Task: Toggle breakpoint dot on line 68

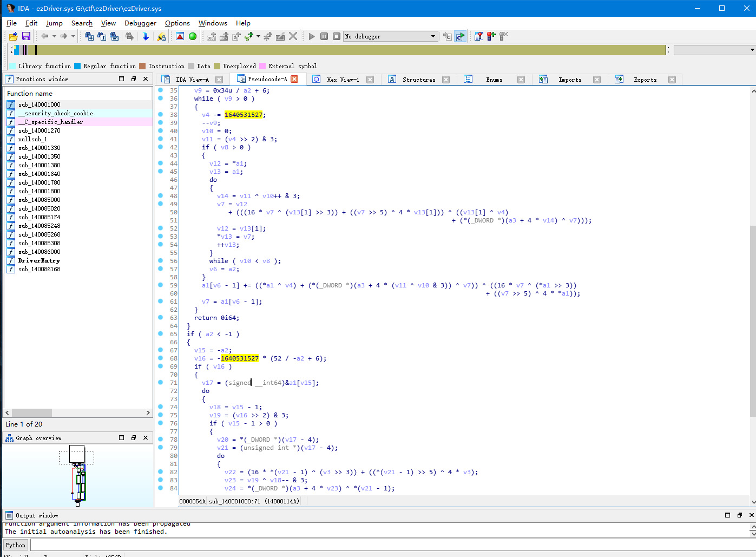Action: 161,358
